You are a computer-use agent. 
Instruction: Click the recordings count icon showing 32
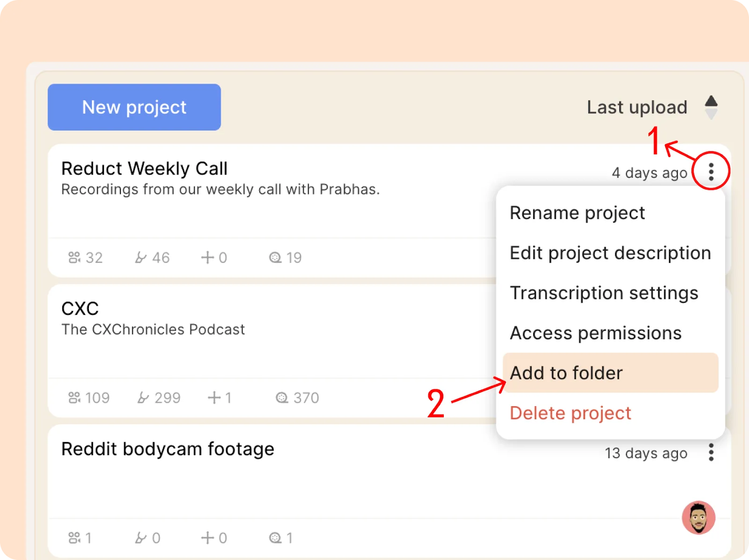[x=74, y=257]
